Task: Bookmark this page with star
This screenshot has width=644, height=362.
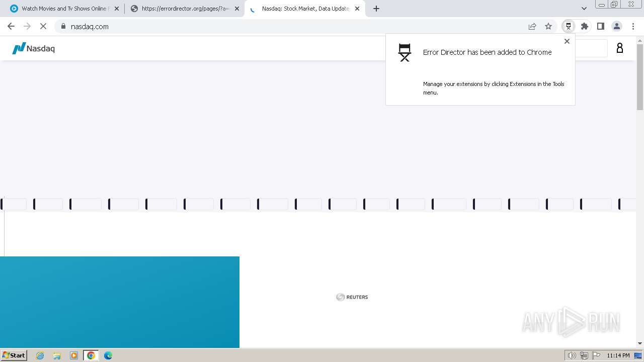Action: click(x=548, y=26)
